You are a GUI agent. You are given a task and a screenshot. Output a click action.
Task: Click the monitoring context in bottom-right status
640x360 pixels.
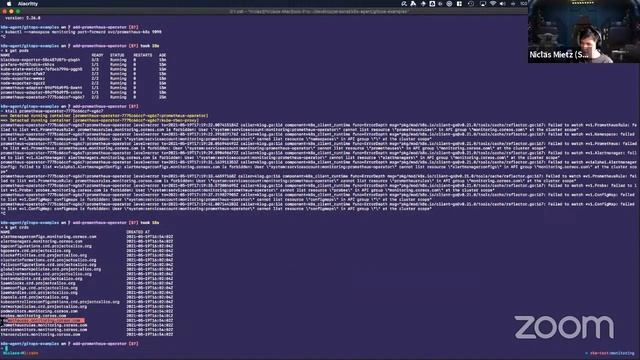(622, 353)
